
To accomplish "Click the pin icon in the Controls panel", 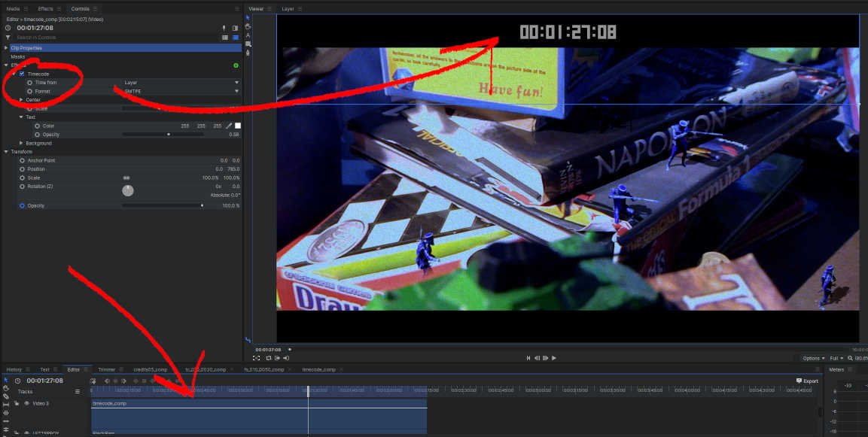I will pos(224,29).
